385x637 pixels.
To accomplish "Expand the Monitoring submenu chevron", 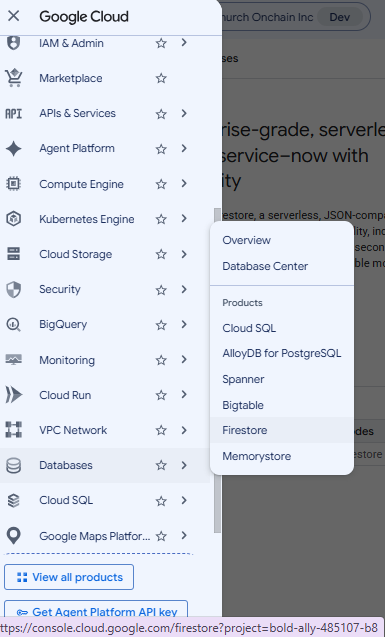I will click(x=184, y=360).
